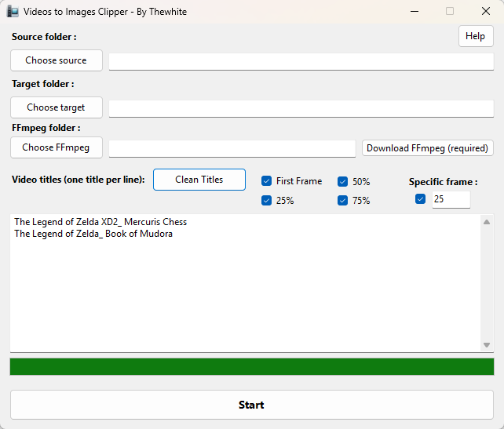
Task: Click the scrollbar up arrow in titles box
Action: [487, 222]
